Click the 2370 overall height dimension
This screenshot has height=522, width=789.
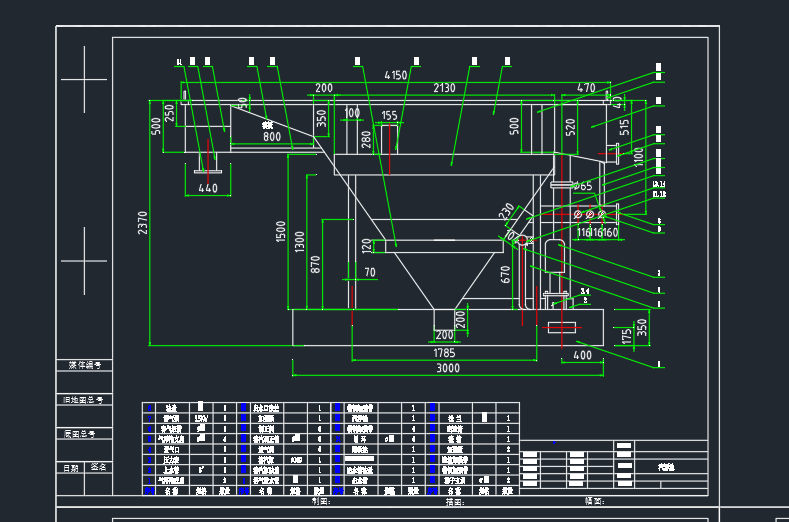coord(143,222)
